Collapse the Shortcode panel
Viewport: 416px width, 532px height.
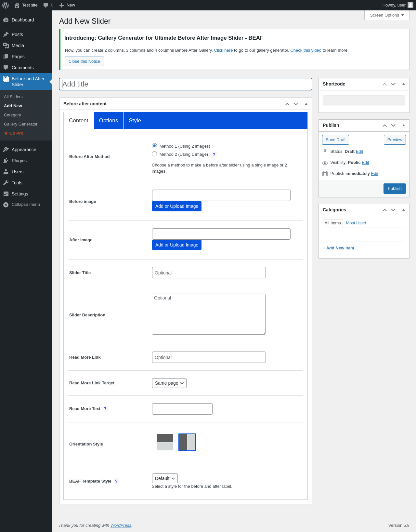click(x=404, y=84)
